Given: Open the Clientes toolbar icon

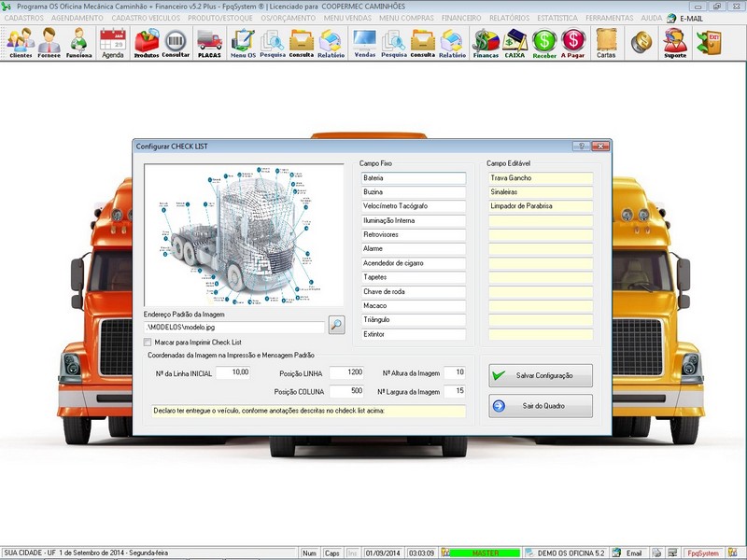Looking at the screenshot, I should tap(21, 42).
